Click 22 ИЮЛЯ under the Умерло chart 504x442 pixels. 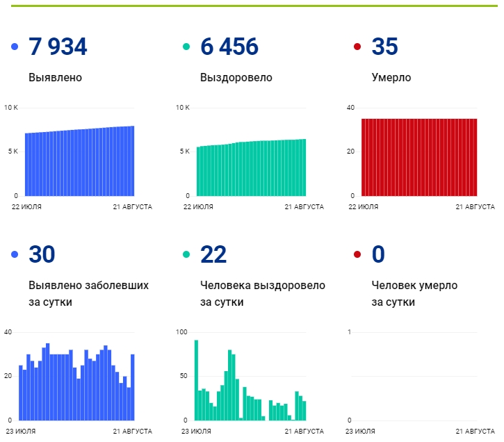point(363,207)
